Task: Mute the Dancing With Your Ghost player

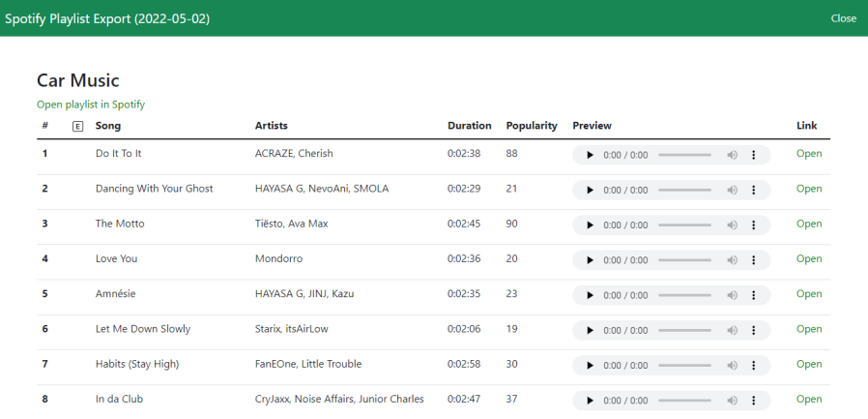Action: (x=733, y=190)
